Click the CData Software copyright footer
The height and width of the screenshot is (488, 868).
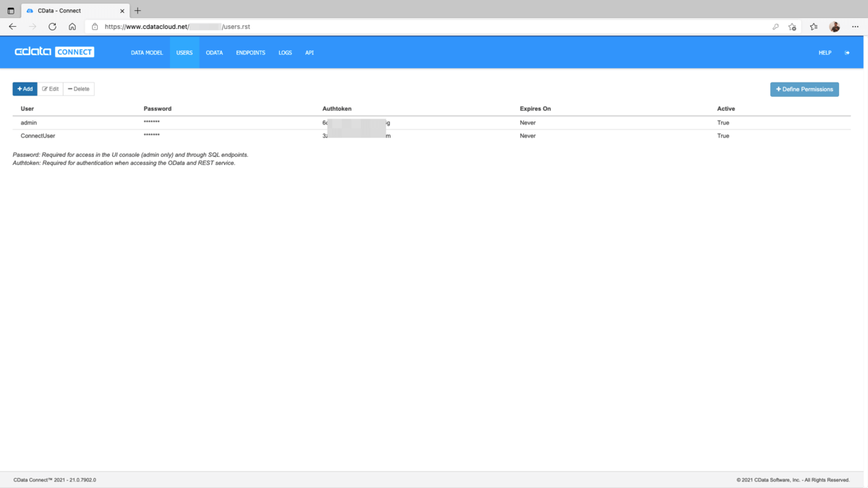[793, 480]
